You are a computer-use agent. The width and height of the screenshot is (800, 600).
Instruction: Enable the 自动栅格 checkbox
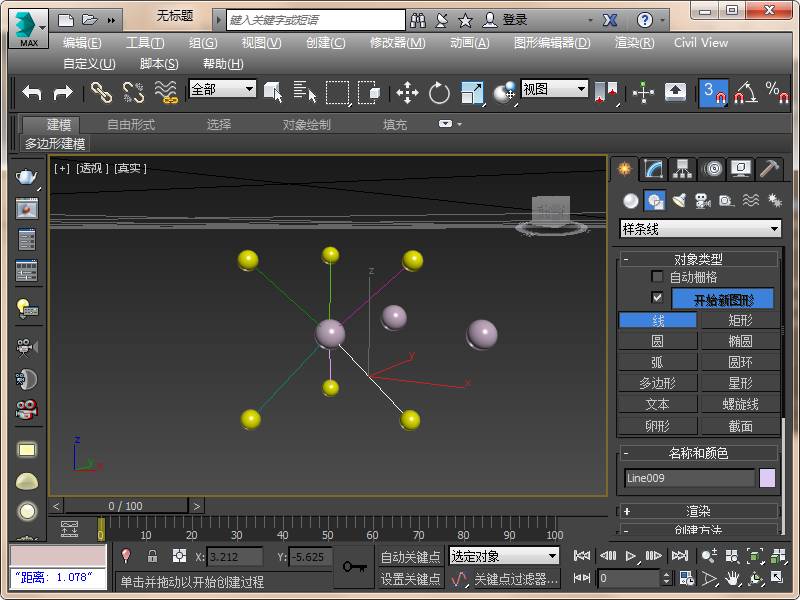coord(657,277)
